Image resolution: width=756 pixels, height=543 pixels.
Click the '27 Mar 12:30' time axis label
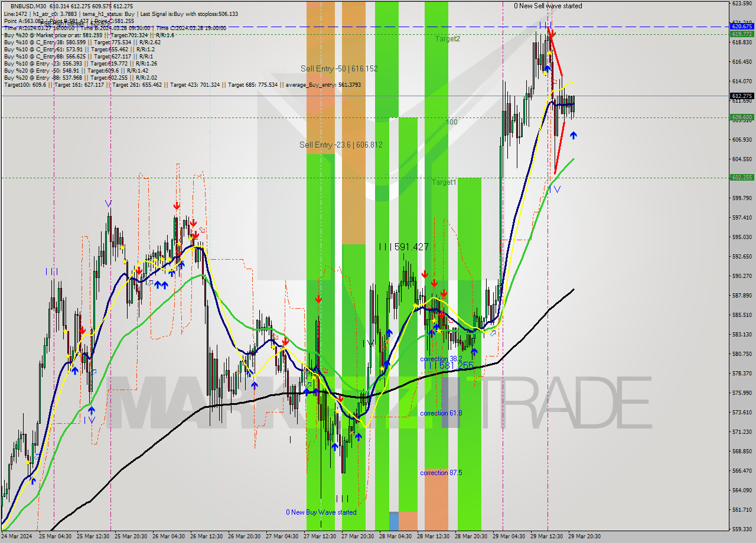tap(320, 537)
